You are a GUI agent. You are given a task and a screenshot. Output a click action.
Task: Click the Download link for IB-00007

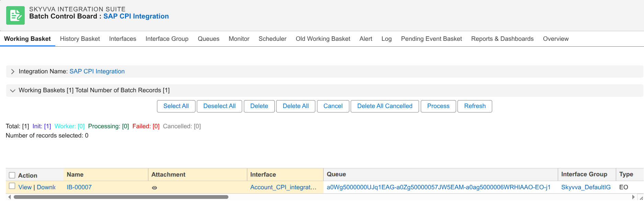(x=46, y=187)
